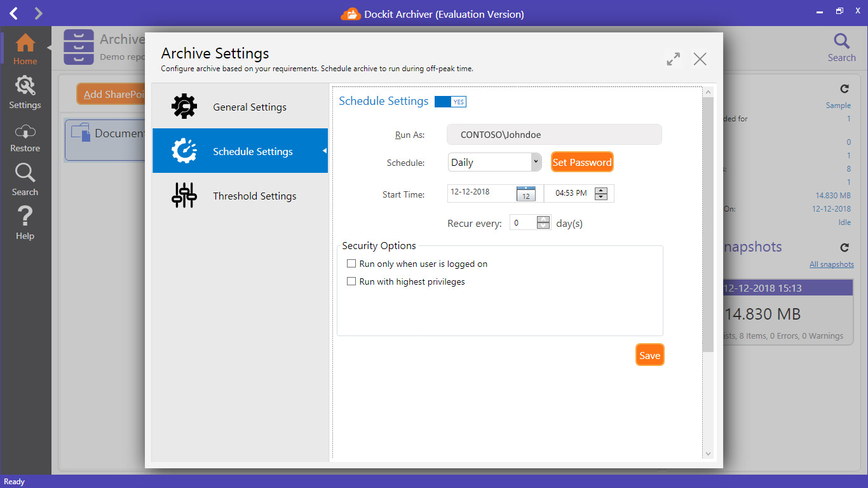Open the All snapshots link
The width and height of the screenshot is (868, 488).
click(x=831, y=264)
